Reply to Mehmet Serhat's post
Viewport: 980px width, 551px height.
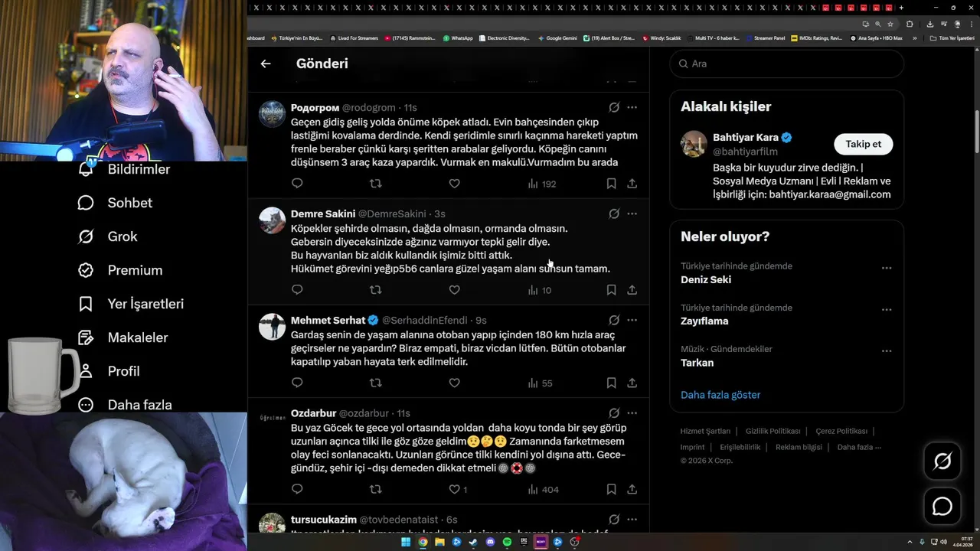297,383
